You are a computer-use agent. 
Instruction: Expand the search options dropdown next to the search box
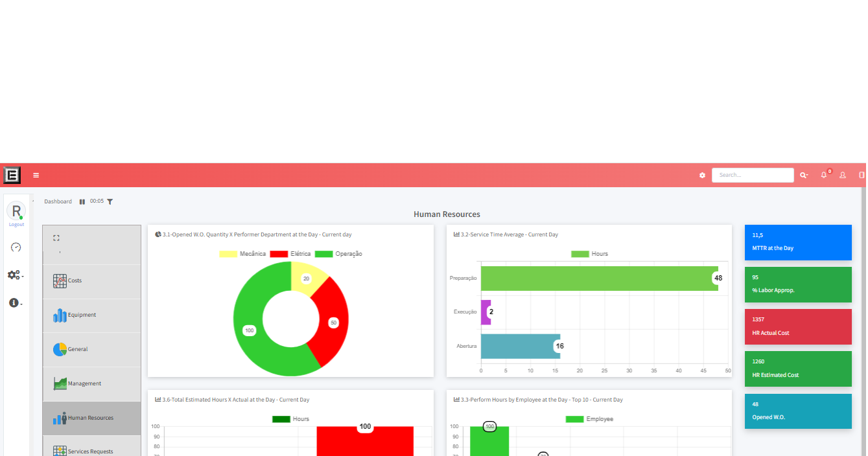click(804, 175)
